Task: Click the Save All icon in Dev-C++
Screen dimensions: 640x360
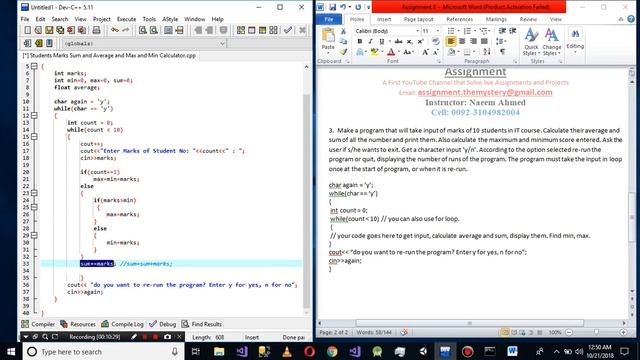Action: click(60, 30)
